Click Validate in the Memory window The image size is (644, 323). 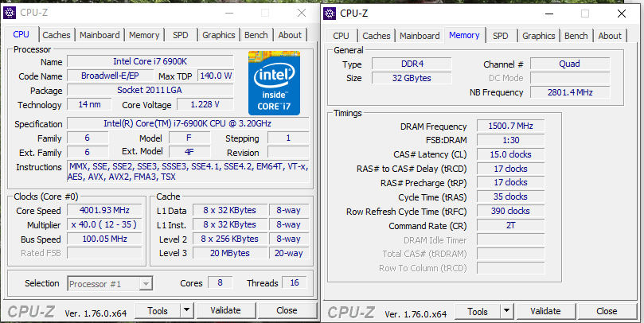[545, 312]
